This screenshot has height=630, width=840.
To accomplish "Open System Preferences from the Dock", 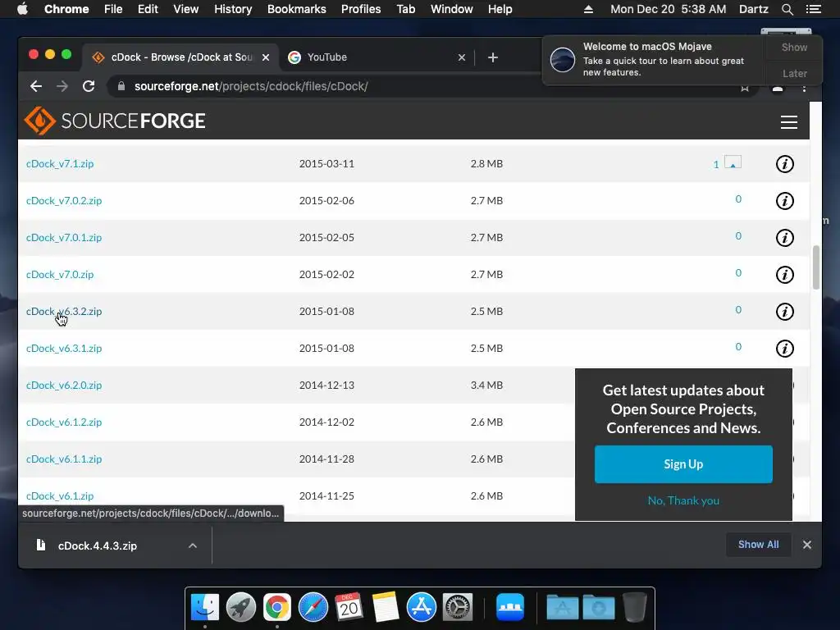I will tap(457, 607).
